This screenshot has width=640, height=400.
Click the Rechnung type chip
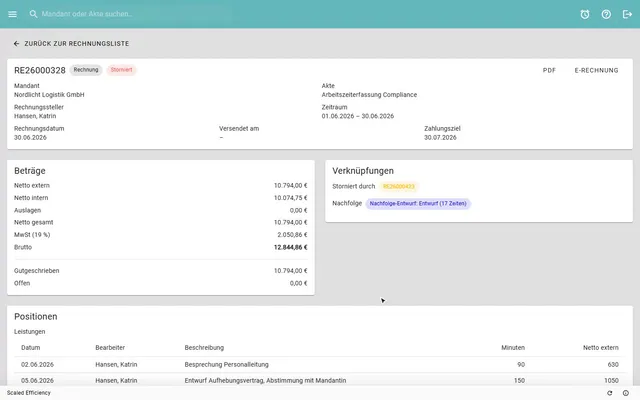pos(86,70)
